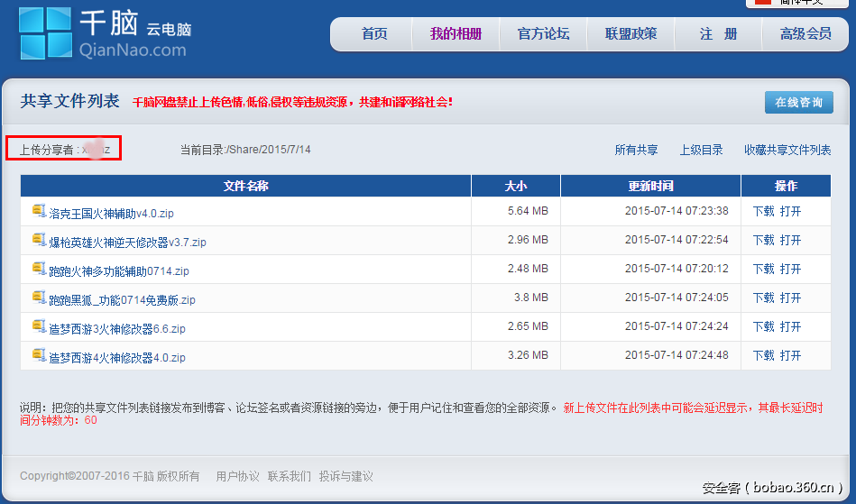Click zip icon beside 造梦西游3火神修改器6.6.zip
The image size is (856, 504).
(39, 326)
